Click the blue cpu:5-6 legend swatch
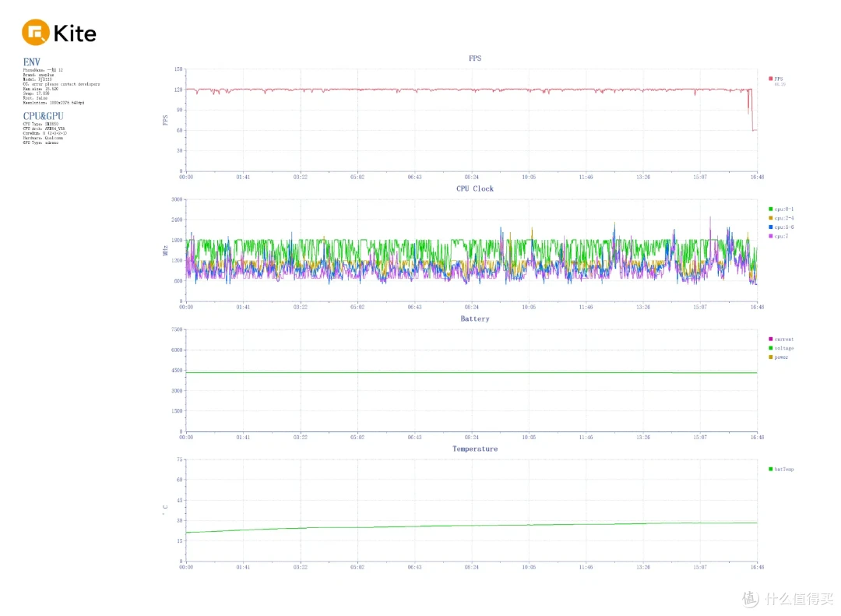841x616 pixels. (771, 227)
